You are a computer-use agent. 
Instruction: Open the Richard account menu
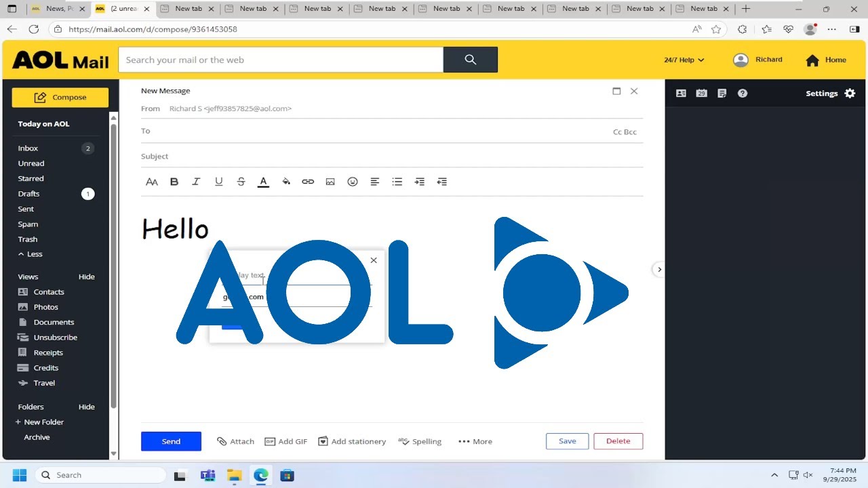click(757, 60)
